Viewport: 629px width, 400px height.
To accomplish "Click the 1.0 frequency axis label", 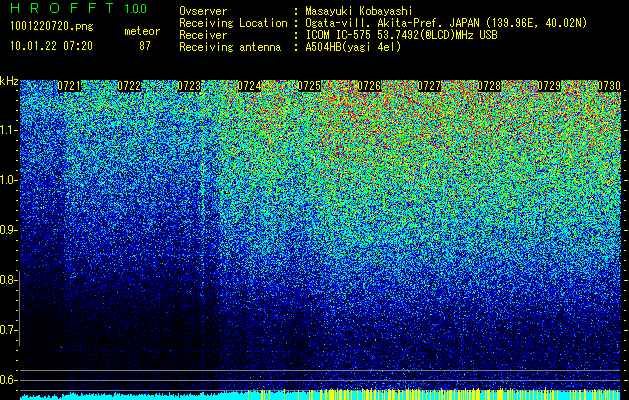I will point(9,180).
